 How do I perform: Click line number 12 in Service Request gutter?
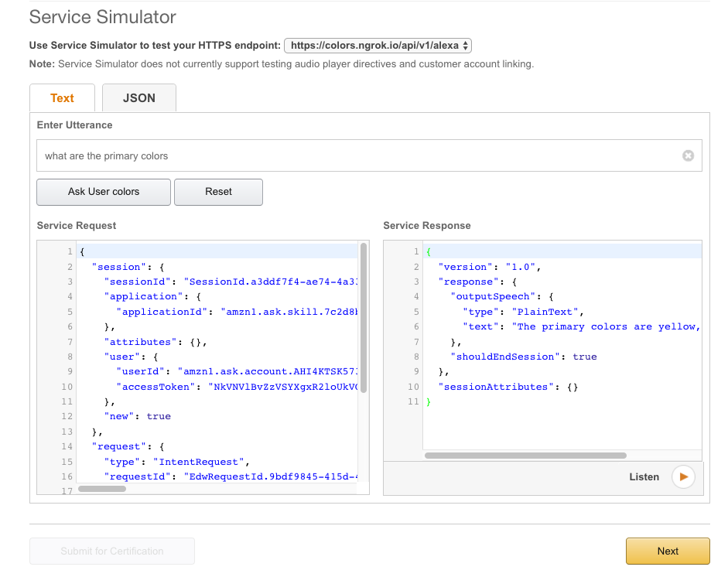point(67,416)
